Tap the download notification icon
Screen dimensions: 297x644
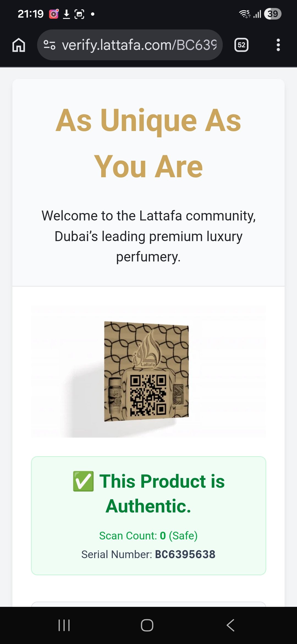66,14
